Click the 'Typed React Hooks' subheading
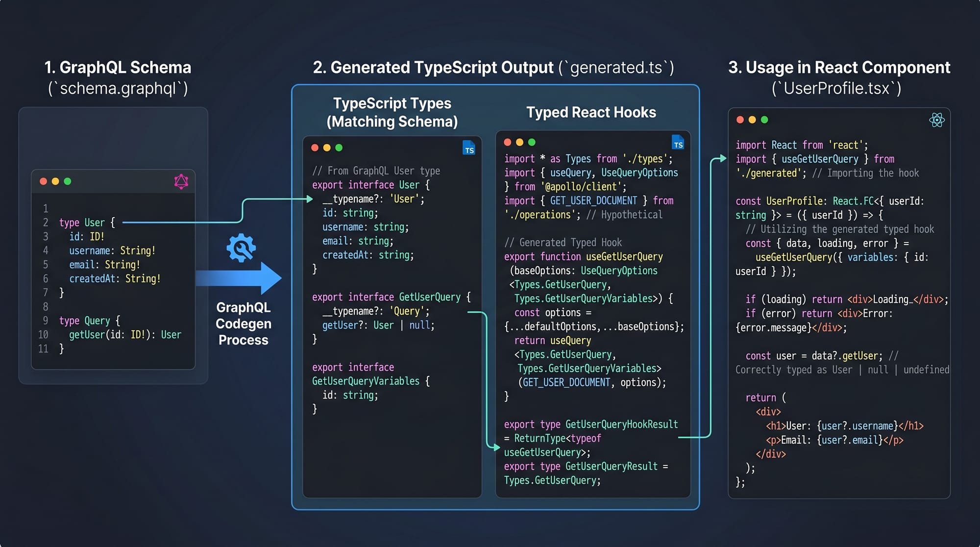This screenshot has width=980, height=547. [x=591, y=112]
